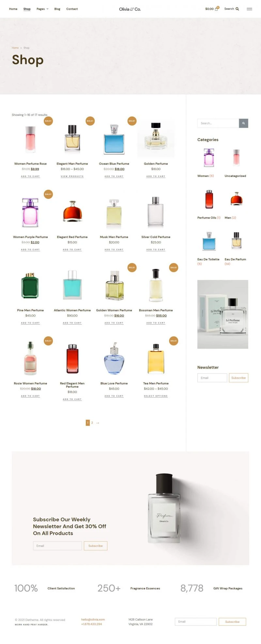Open the shopping cart icon in header
This screenshot has width=261, height=644.
[x=216, y=9]
